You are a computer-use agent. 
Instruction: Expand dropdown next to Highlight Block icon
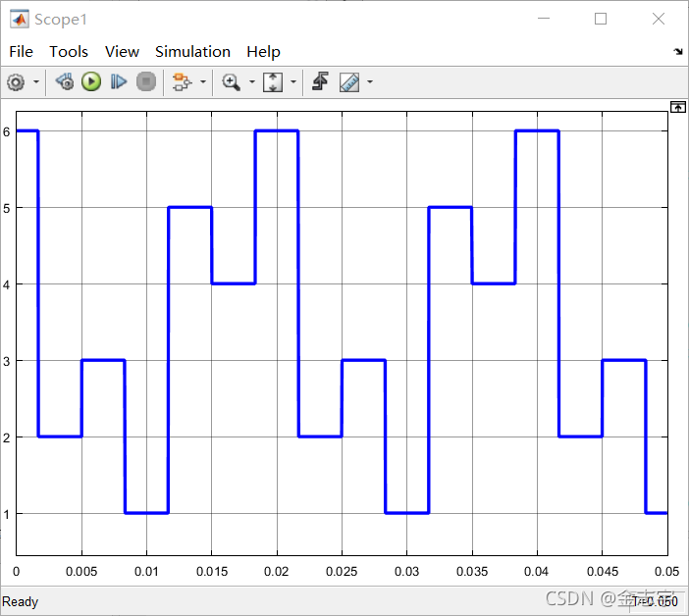click(203, 82)
